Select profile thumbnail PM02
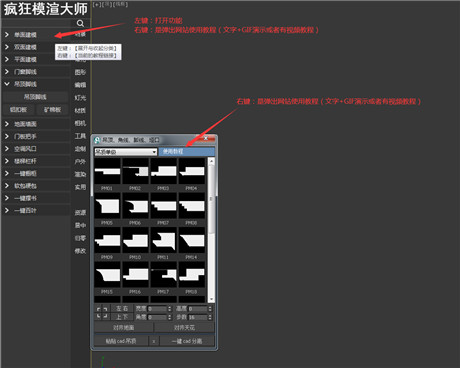The height and width of the screenshot is (368, 460). pyautogui.click(x=135, y=171)
